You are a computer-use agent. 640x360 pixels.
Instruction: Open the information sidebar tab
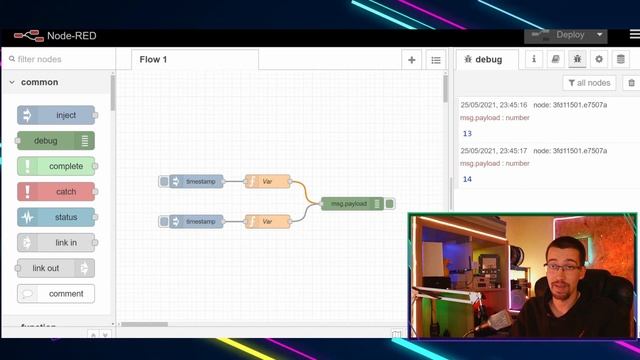coord(534,59)
